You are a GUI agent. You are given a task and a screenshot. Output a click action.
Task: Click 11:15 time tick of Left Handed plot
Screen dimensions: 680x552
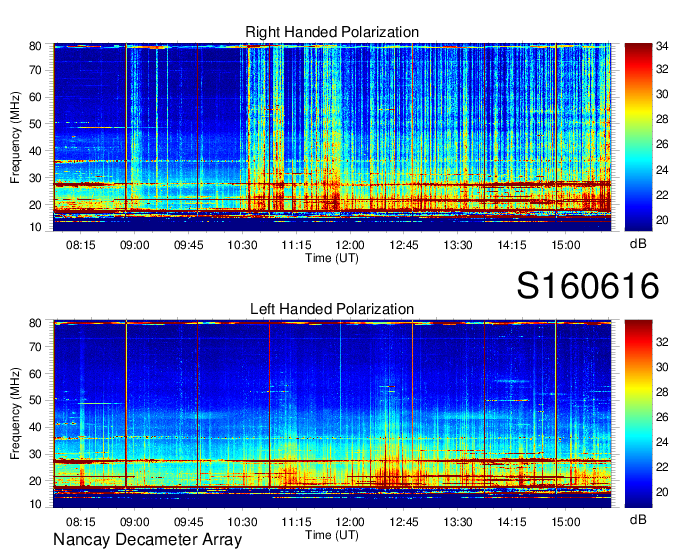coord(296,522)
